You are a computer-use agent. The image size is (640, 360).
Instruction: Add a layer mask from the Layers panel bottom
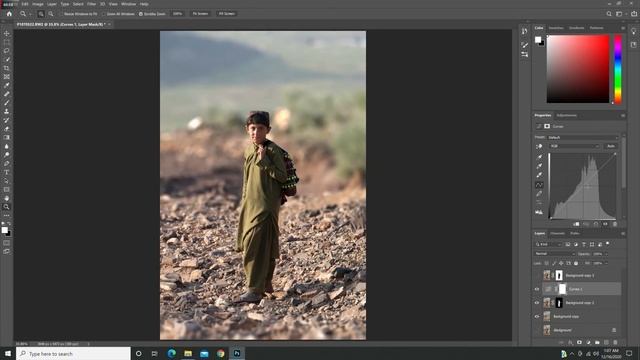click(579, 342)
